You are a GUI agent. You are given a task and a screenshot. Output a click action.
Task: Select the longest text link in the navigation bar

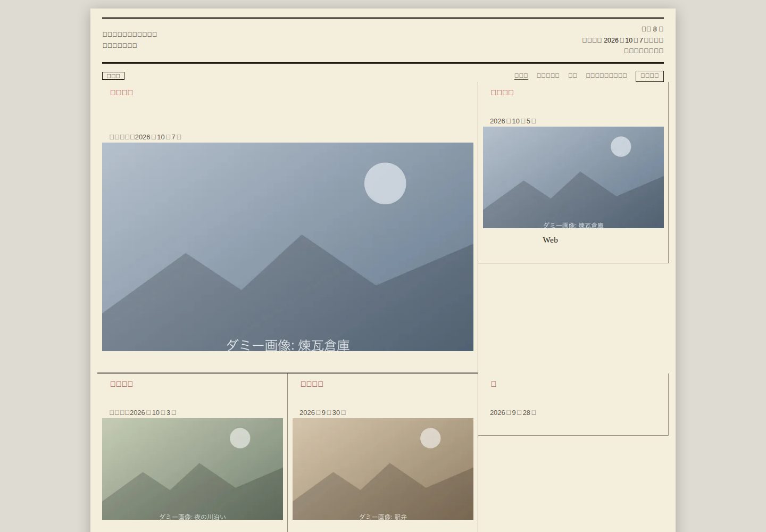pos(606,76)
